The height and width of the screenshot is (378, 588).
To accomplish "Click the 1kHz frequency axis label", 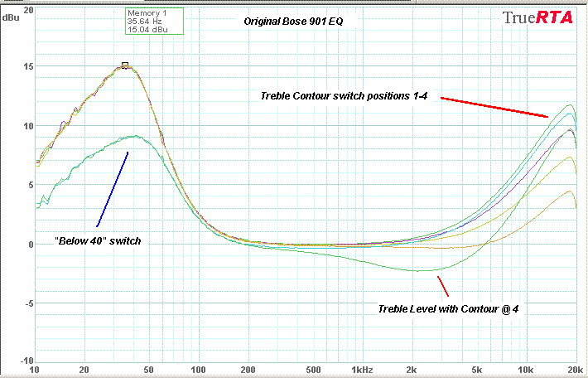I will click(x=364, y=370).
